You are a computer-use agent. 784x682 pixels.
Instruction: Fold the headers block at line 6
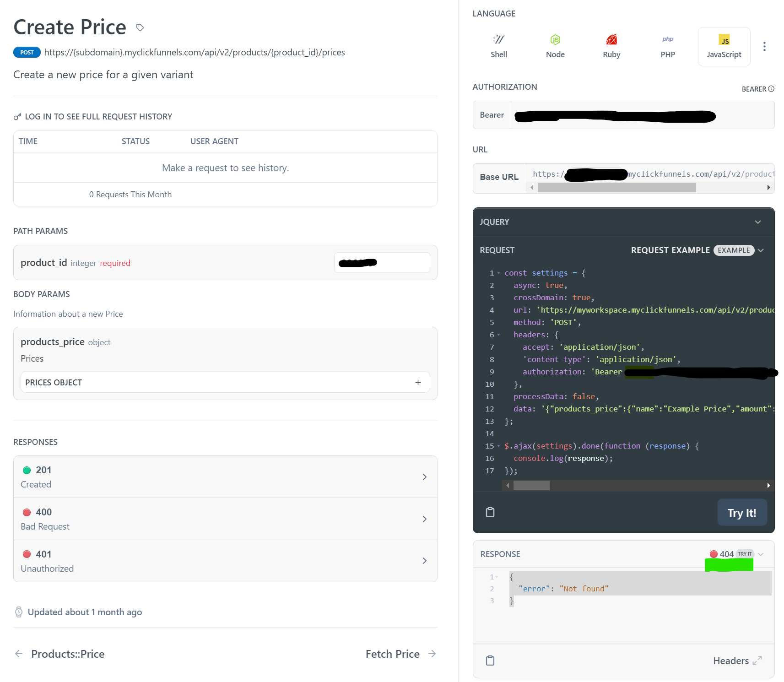point(499,335)
